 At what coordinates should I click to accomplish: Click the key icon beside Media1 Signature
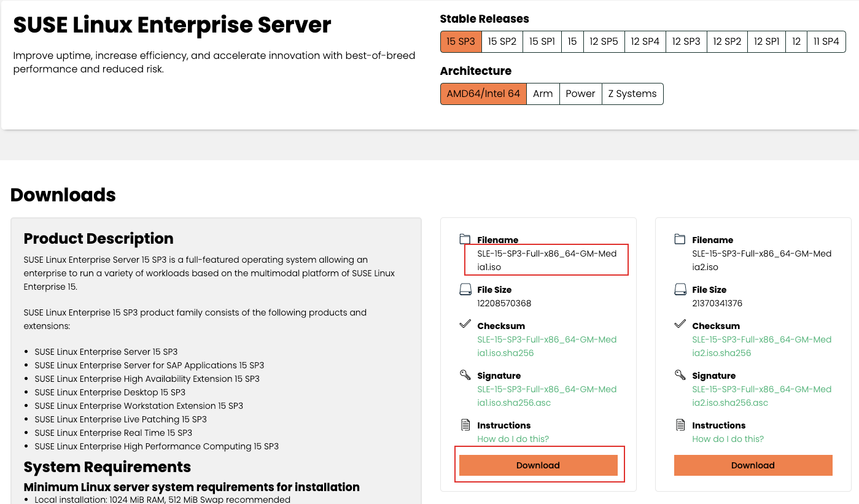pos(465,374)
